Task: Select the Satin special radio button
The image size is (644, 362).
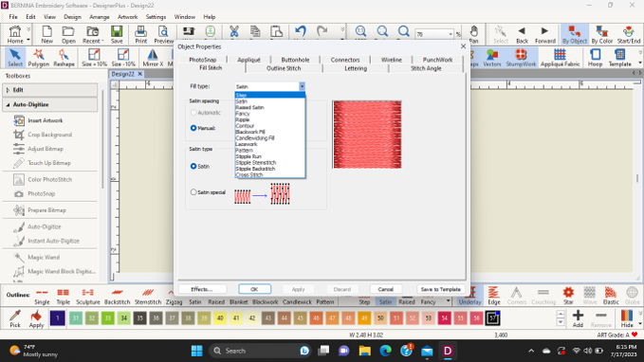Action: (x=193, y=192)
